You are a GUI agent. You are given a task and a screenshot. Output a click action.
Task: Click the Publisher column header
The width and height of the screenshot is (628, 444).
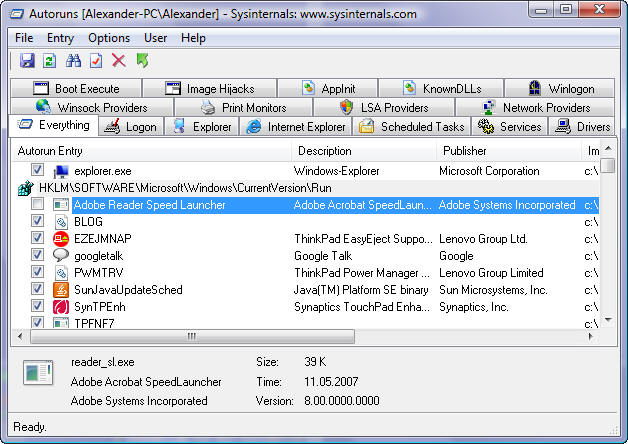[509, 151]
